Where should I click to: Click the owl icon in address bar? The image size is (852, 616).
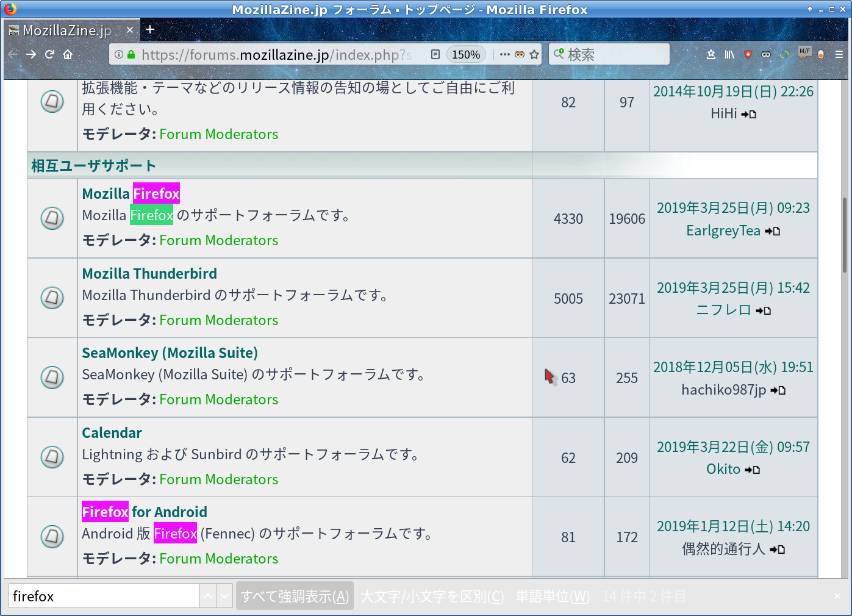[x=520, y=54]
